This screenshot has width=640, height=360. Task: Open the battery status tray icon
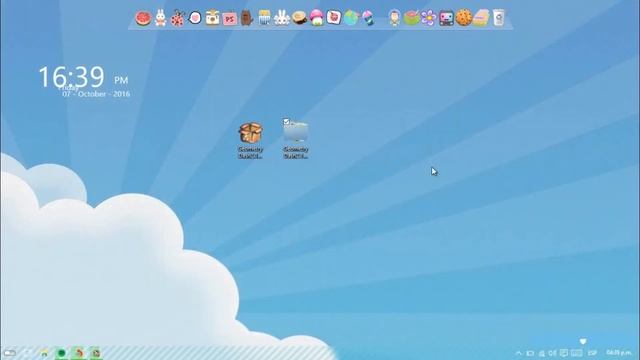(530, 353)
